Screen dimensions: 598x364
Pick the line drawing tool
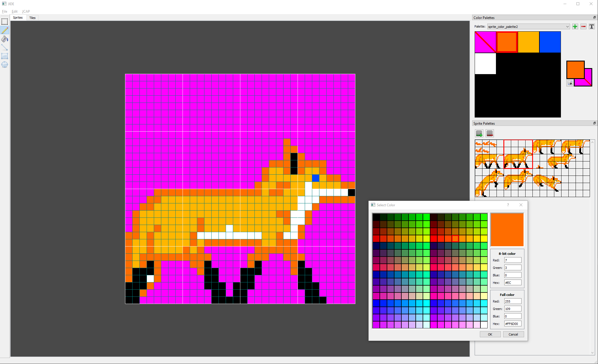5,47
